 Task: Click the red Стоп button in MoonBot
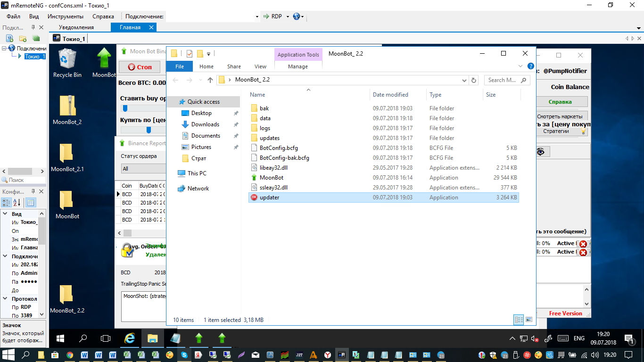click(140, 67)
